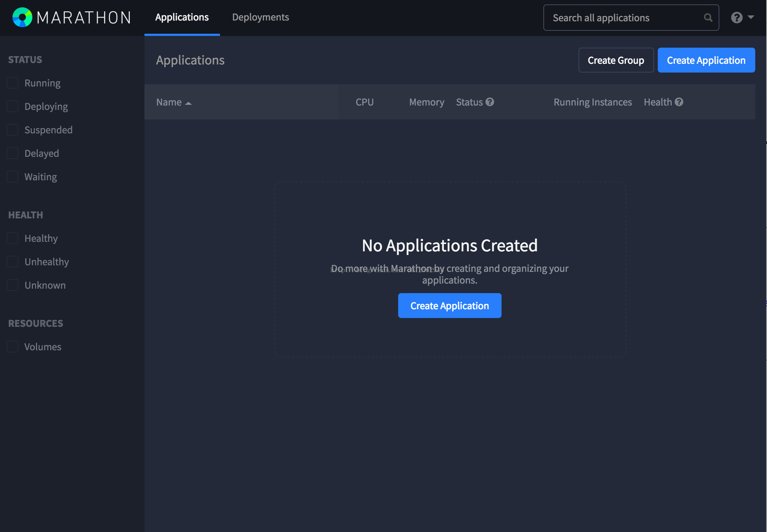Click the Create Group button
This screenshot has width=767, height=532.
616,60
